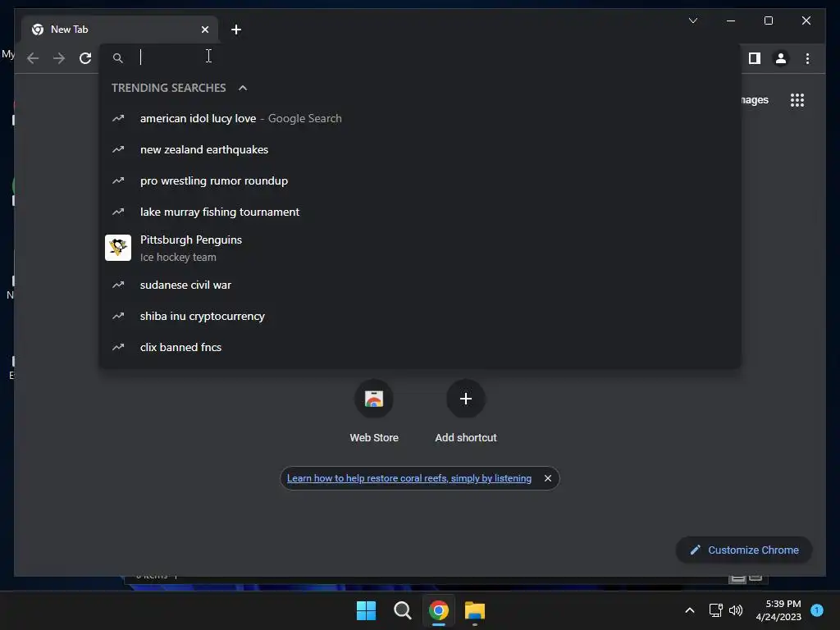840x630 pixels.
Task: Open the Web Store shortcut
Action: pos(374,412)
